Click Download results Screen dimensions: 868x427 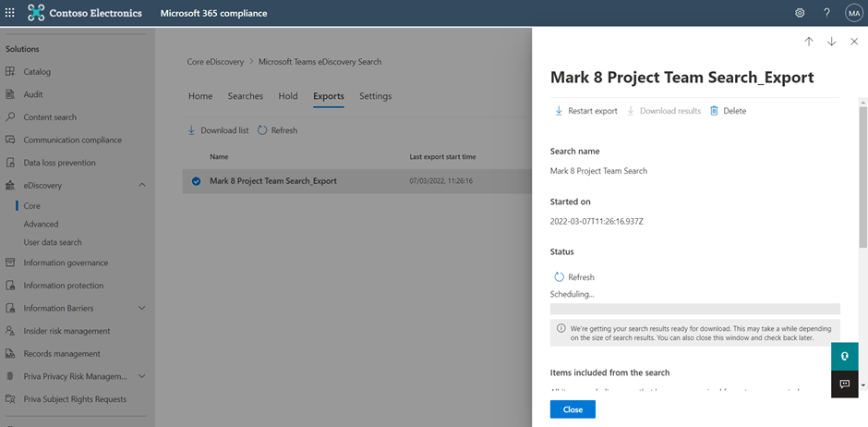pos(664,111)
